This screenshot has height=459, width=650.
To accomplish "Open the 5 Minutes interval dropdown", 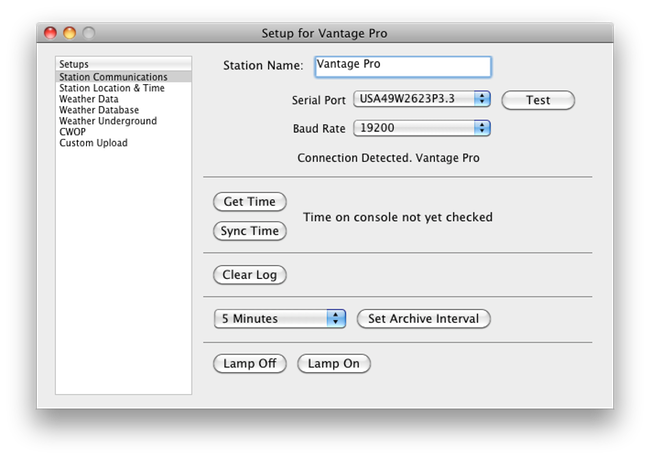I will (280, 318).
